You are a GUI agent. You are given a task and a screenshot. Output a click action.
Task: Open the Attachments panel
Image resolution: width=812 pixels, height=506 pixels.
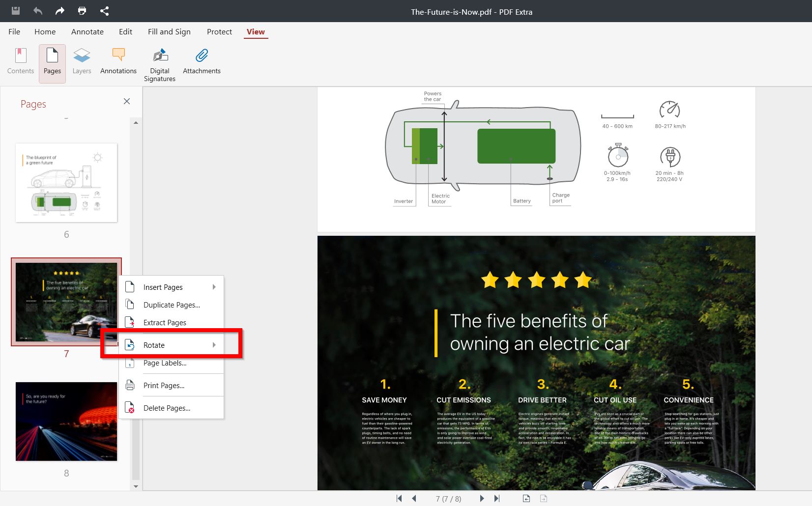tap(202, 62)
